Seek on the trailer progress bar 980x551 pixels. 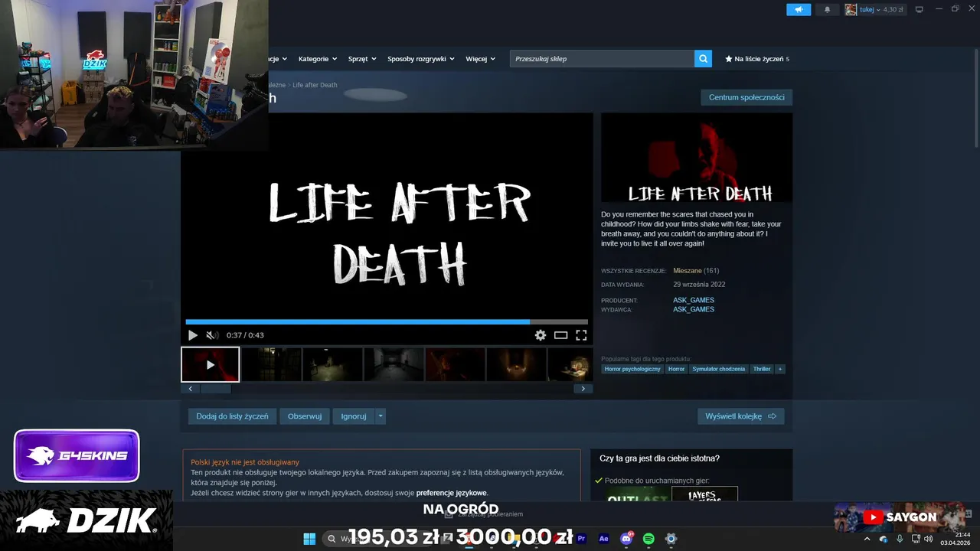tap(387, 322)
